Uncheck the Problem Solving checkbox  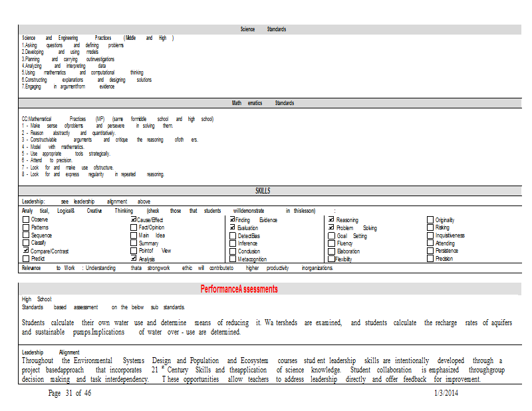pos(331,227)
